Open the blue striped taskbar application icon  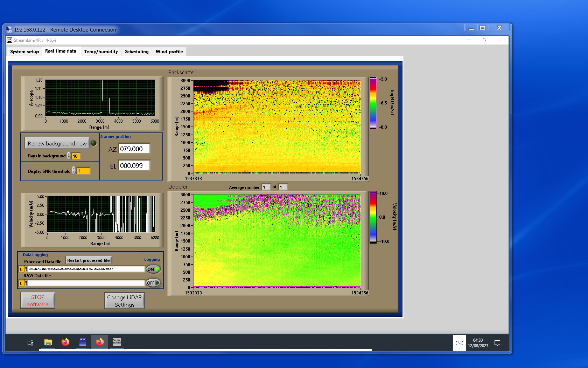[83, 342]
